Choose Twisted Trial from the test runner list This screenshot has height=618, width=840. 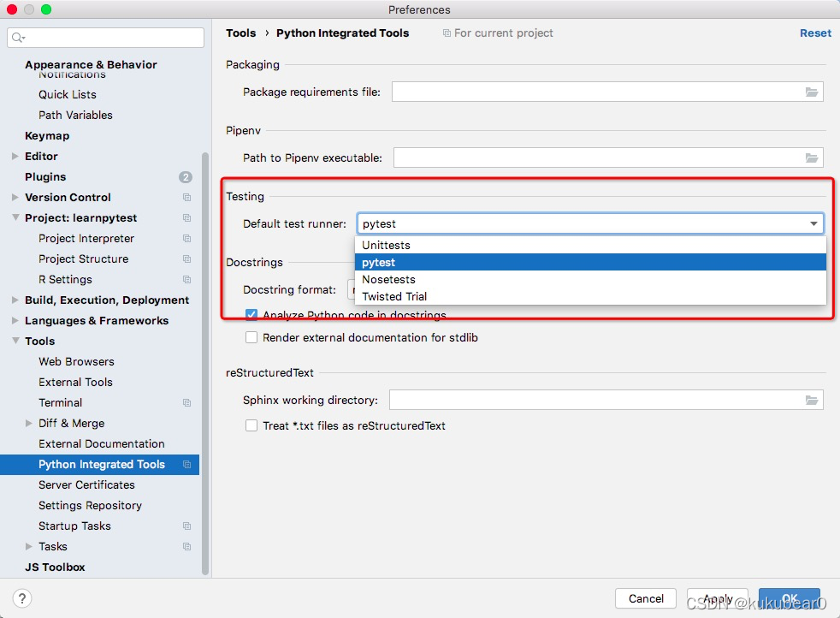(590, 296)
